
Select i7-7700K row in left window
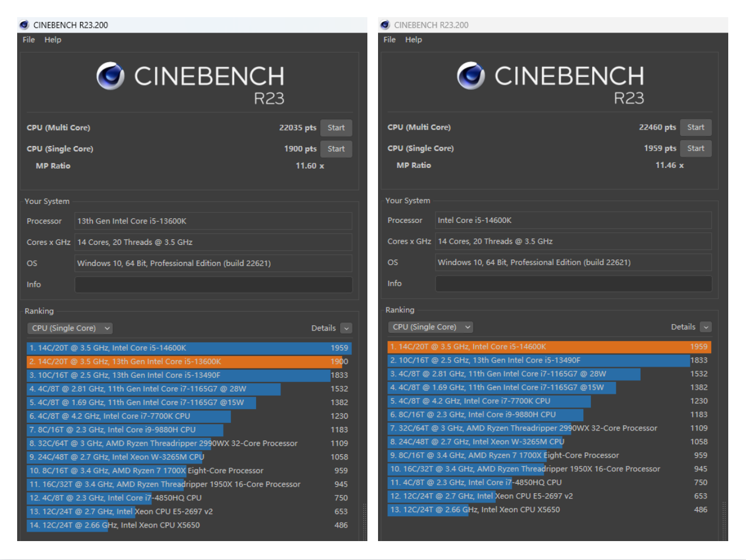189,416
